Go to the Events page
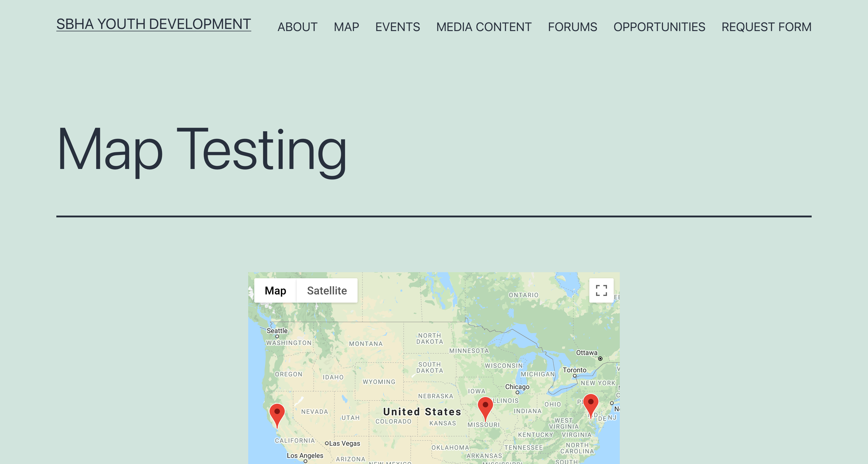The image size is (868, 464). (398, 27)
